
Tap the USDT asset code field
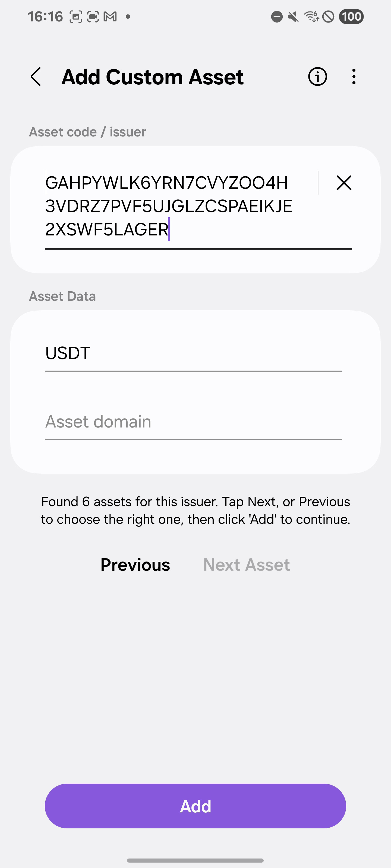[193, 353]
